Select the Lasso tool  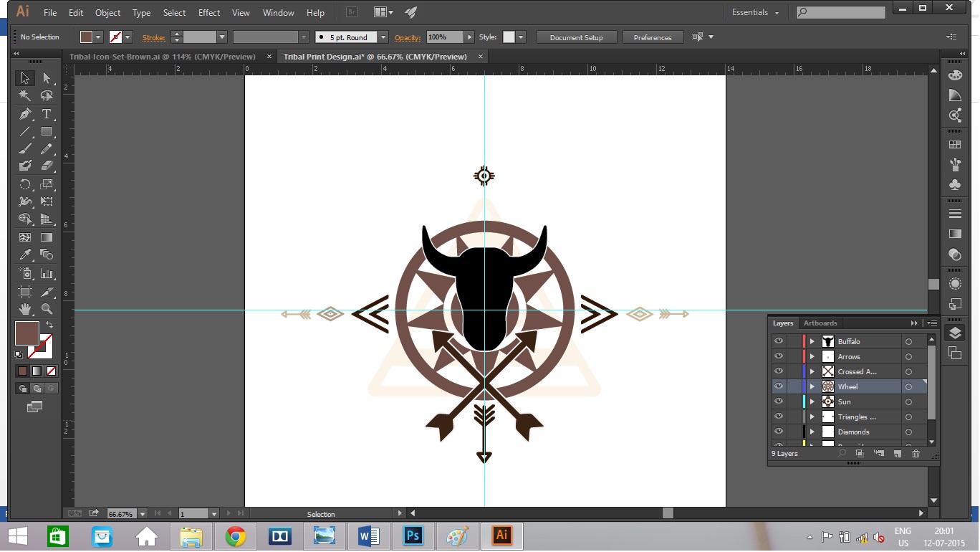coord(47,95)
